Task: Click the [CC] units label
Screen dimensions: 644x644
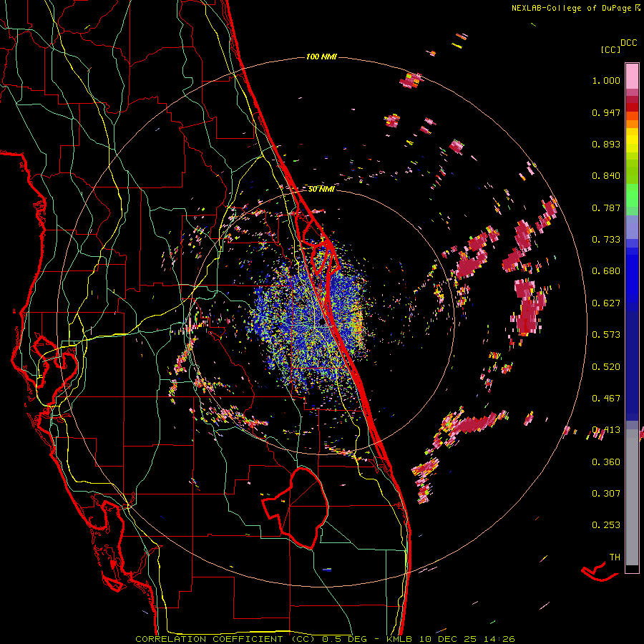Action: click(610, 49)
